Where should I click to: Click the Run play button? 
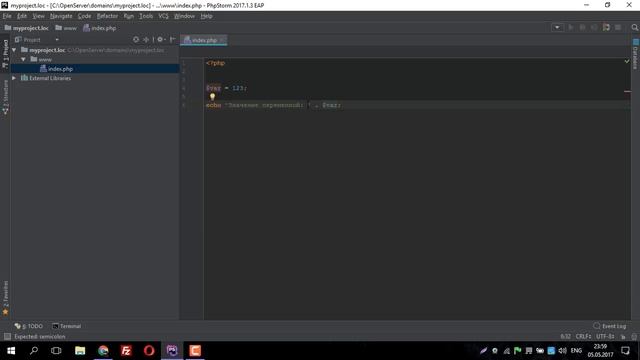tap(571, 27)
